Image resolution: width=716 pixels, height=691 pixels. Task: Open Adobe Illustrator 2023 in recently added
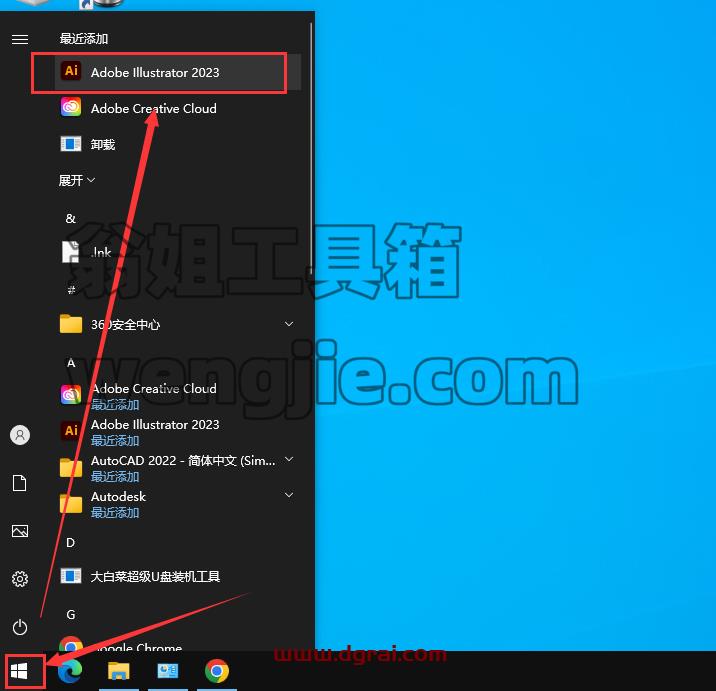click(x=178, y=72)
